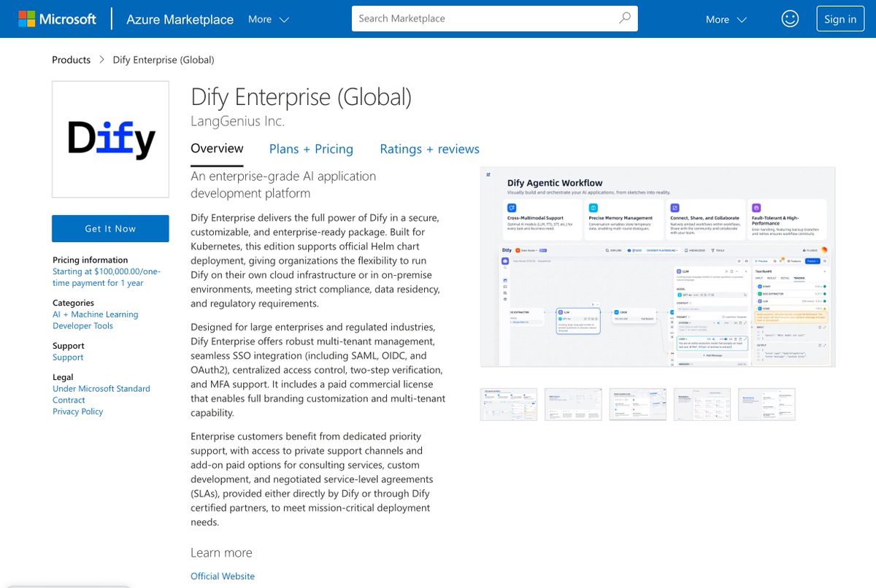The height and width of the screenshot is (588, 876).
Task: Open the Developer Tools category
Action: 82,326
